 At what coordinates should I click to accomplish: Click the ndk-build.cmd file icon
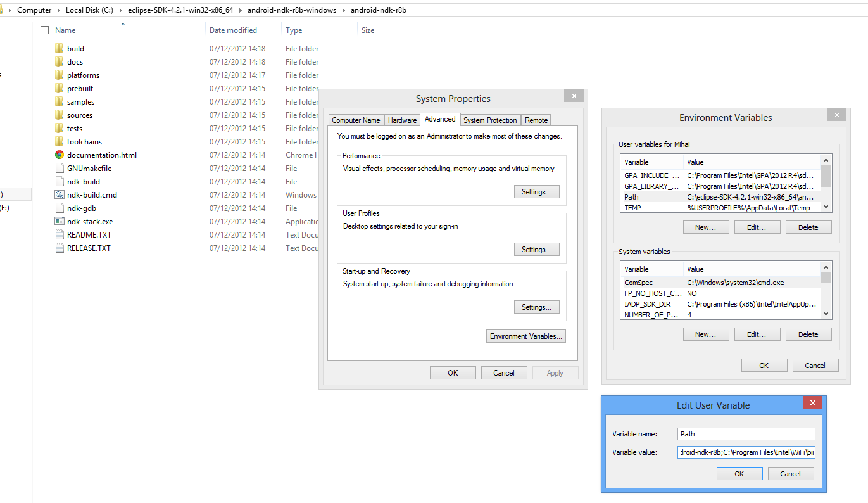pyautogui.click(x=60, y=195)
